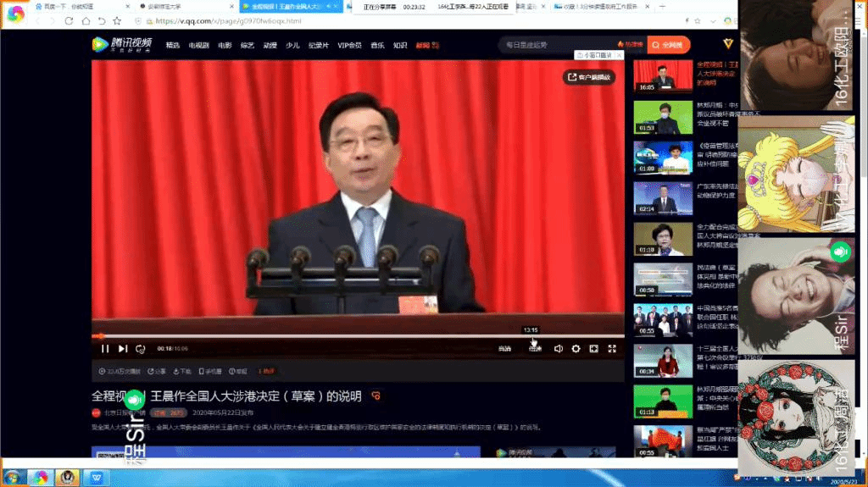Click the 分享 share icon below the video
868x487 pixels.
[x=157, y=371]
